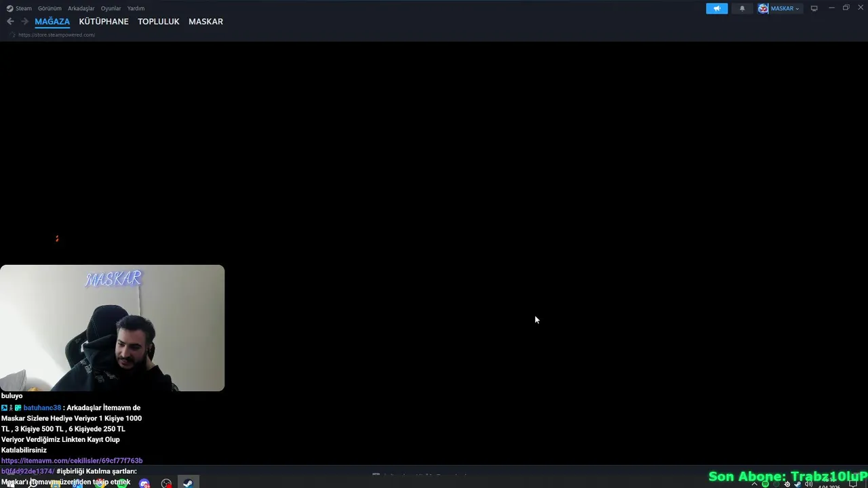Show hidden system tray icons chevron
Screen dimensions: 868x488
click(754, 484)
